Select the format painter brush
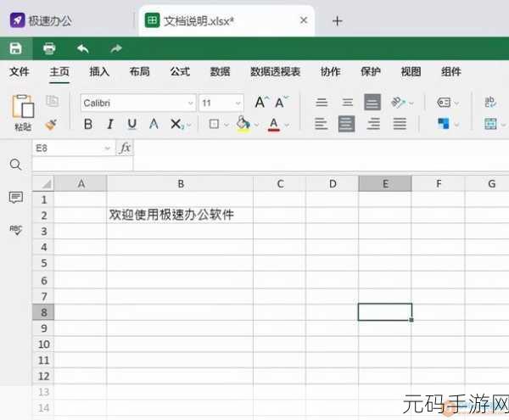This screenshot has width=509, height=420. 51,125
